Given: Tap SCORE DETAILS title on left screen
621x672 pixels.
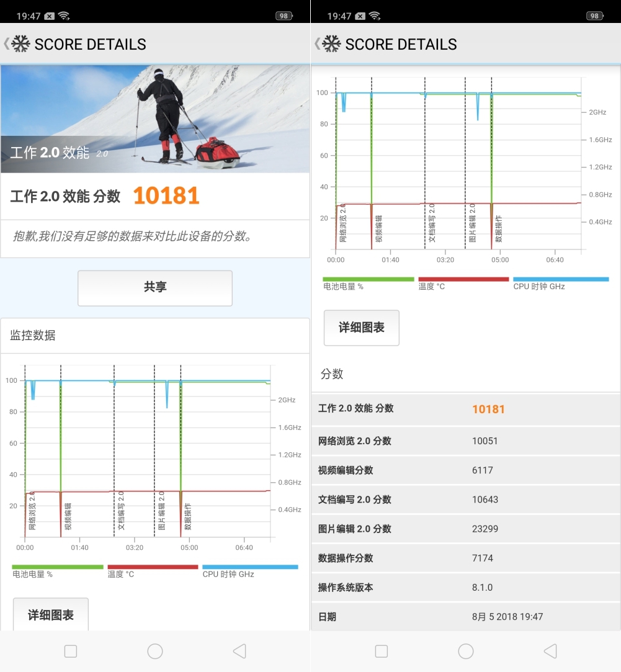Looking at the screenshot, I should [x=91, y=44].
